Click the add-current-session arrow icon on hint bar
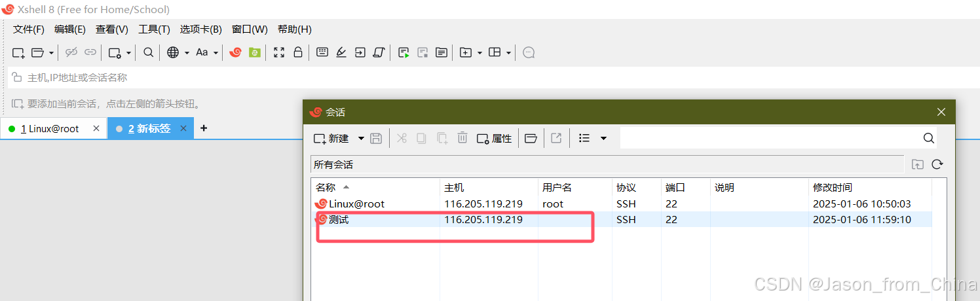The image size is (980, 301). [x=18, y=103]
